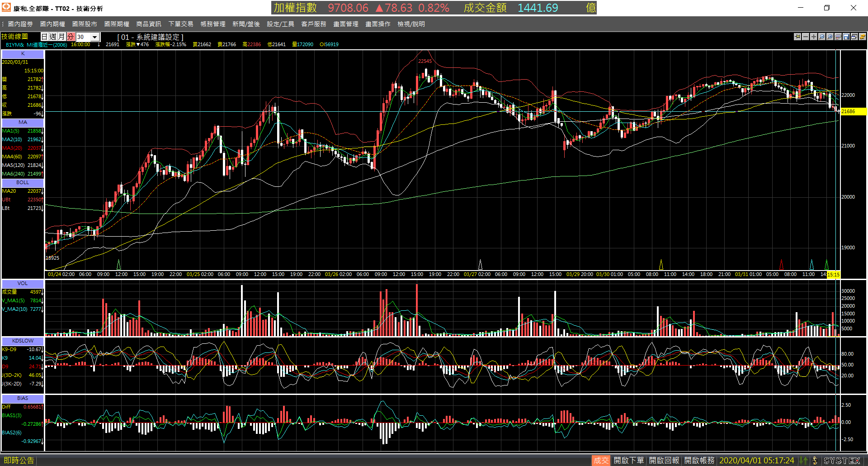Click the save (floppy disk) icon

(x=846, y=37)
